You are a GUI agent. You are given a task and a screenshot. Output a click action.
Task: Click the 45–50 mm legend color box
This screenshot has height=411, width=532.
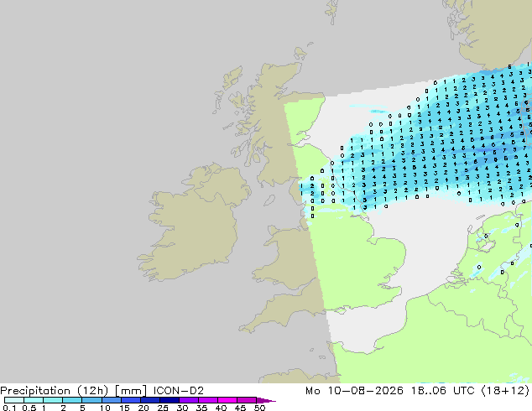(x=247, y=400)
